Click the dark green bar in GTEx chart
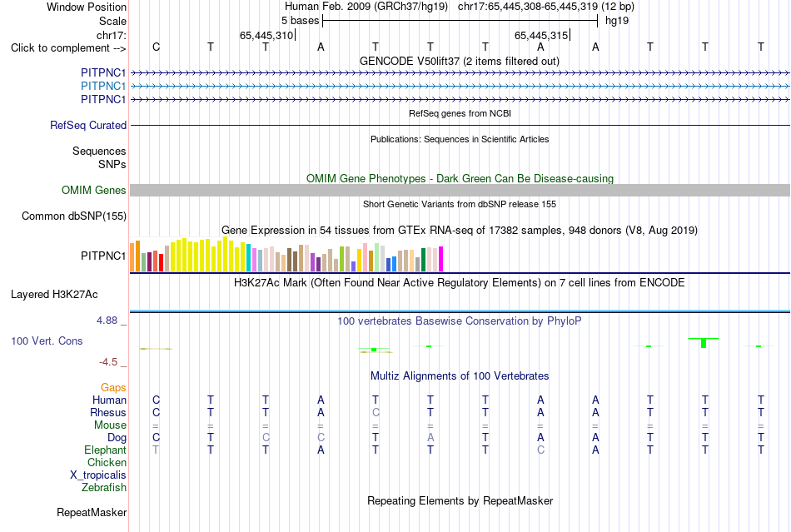791x532 pixels. coord(423,260)
